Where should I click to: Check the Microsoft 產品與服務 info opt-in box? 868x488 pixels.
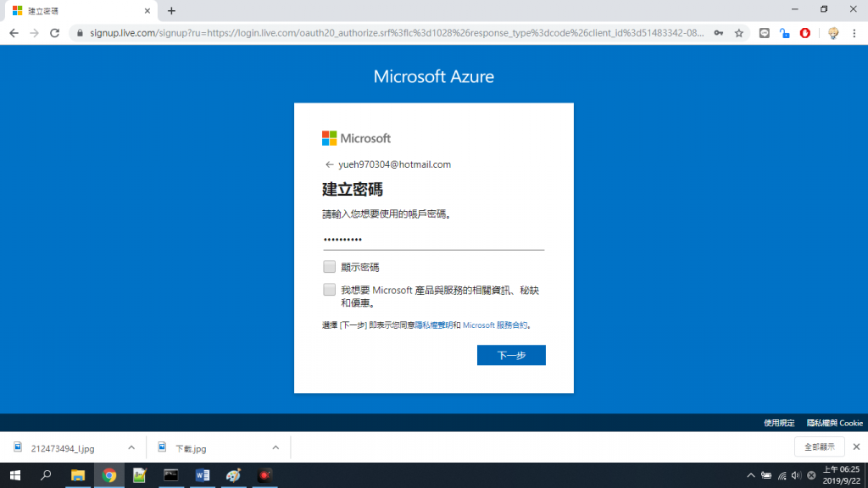[x=330, y=290]
